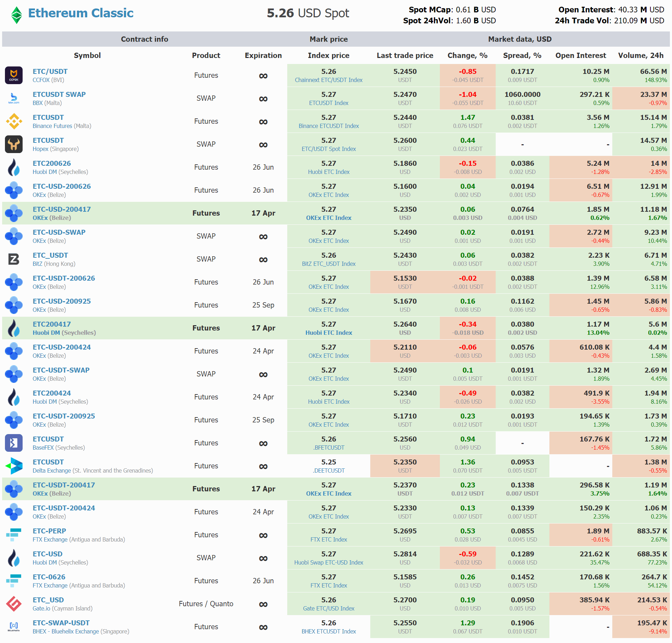
Task: Click the OKEx icon for ETC-USD-200417
Action: 14,213
